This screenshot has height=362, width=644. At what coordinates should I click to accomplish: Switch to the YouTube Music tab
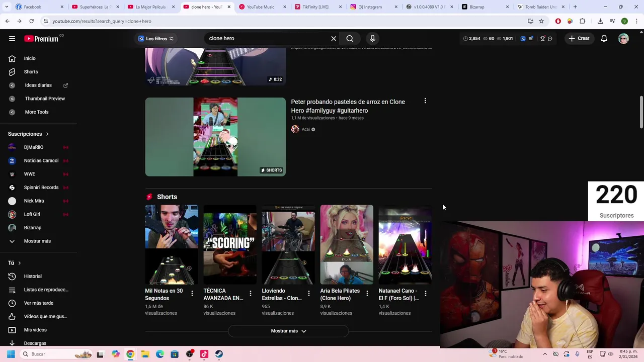click(x=263, y=7)
